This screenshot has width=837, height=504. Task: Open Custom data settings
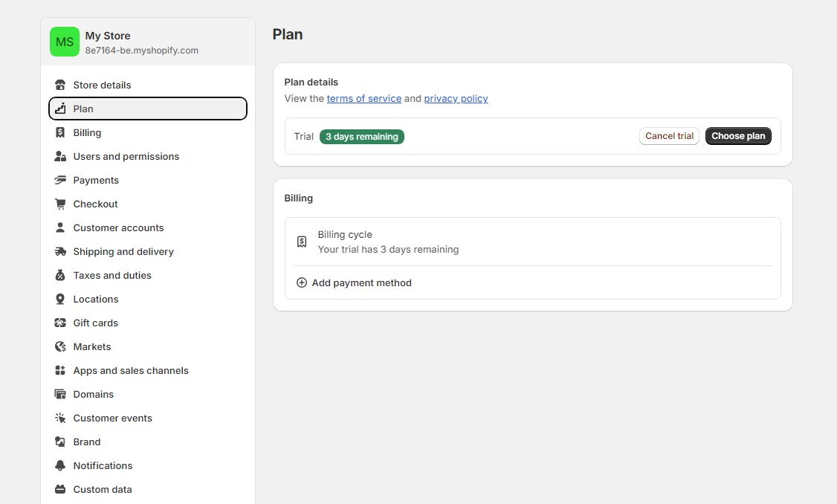(x=148, y=489)
